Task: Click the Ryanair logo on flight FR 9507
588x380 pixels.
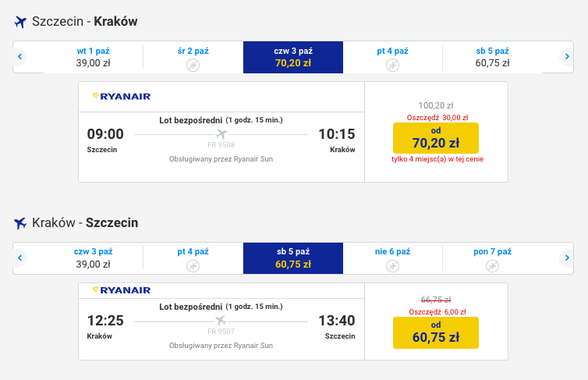Action: pos(122,290)
